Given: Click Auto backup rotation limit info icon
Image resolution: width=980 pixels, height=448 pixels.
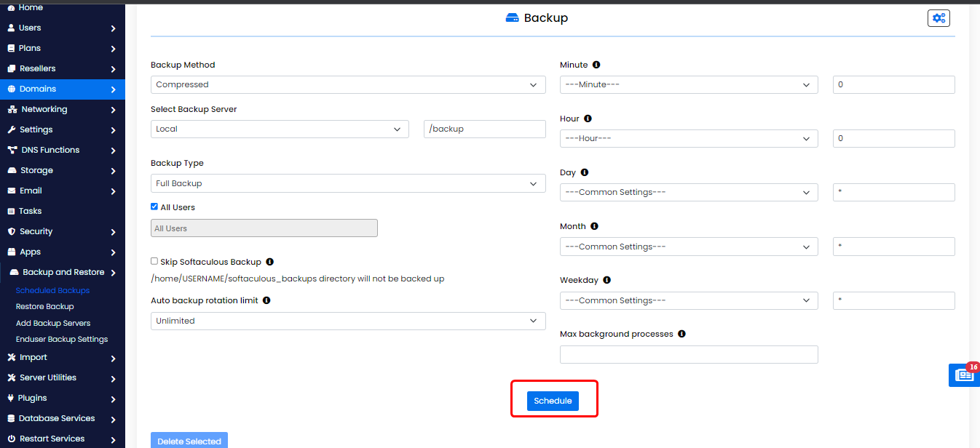Looking at the screenshot, I should pos(266,300).
